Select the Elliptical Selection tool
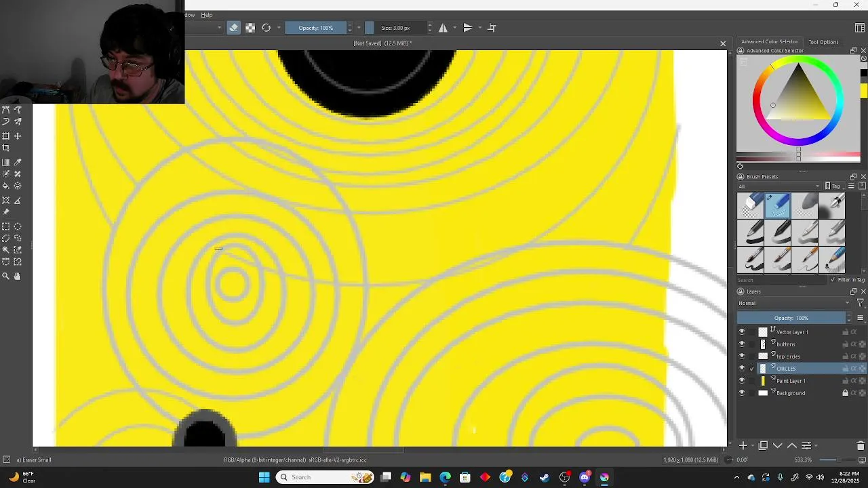The image size is (868, 488). tap(18, 226)
